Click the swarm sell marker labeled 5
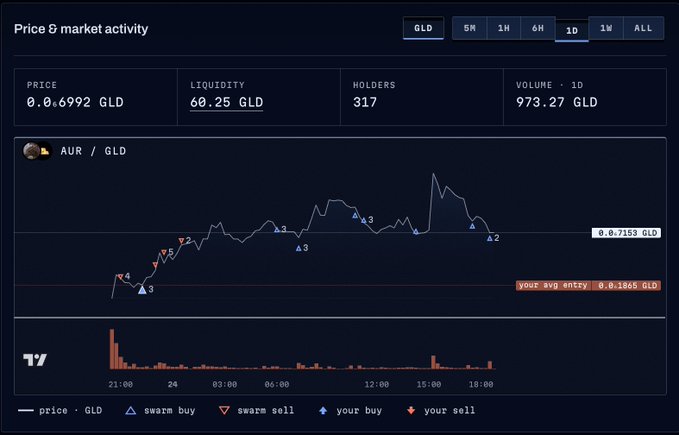The width and height of the screenshot is (679, 435). click(164, 252)
